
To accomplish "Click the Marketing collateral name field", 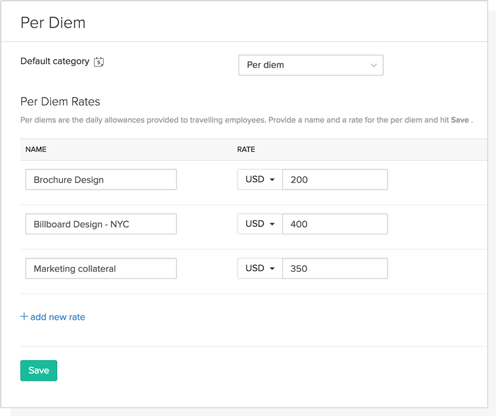I will pyautogui.click(x=101, y=268).
